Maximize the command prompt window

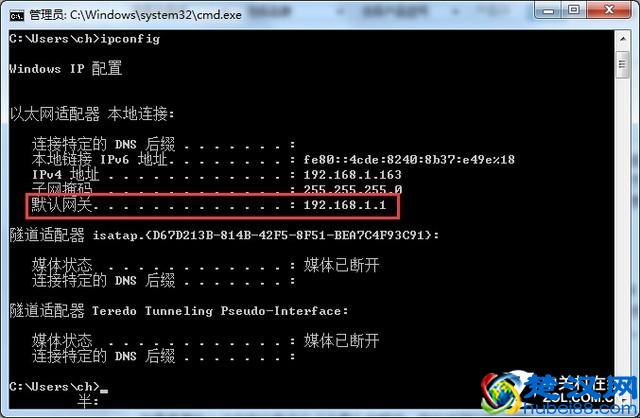pos(573,10)
